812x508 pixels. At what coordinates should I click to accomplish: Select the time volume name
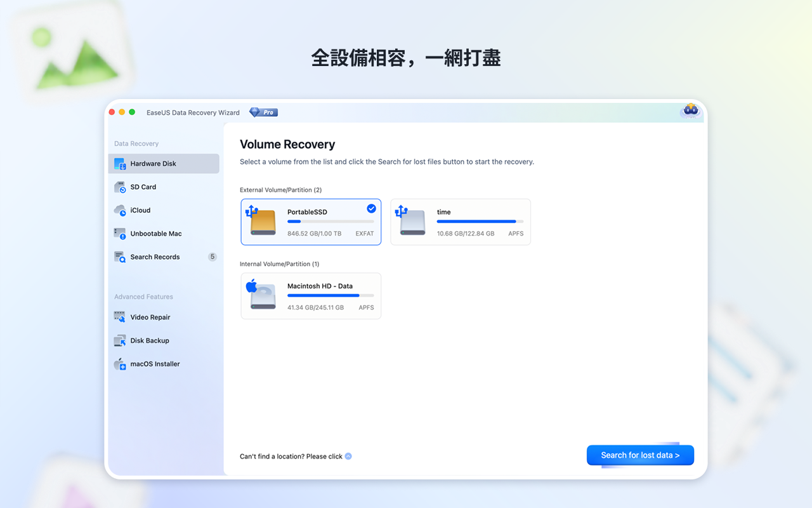coord(444,212)
